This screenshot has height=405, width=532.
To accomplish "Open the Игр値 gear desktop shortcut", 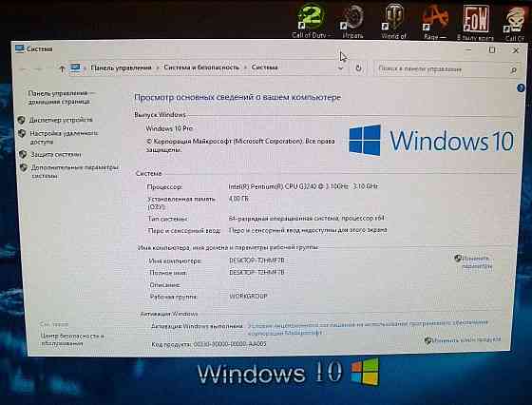I will point(352,21).
